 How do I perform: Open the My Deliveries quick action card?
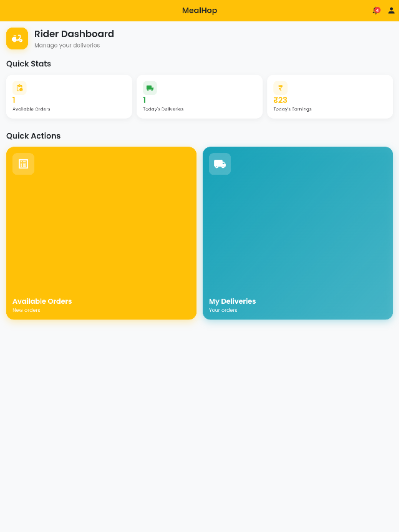(x=298, y=233)
